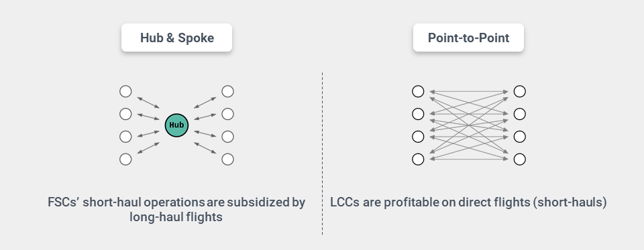This screenshot has width=644, height=250.
Task: Click the FSCs' short-haul operations caption
Action: pyautogui.click(x=176, y=209)
